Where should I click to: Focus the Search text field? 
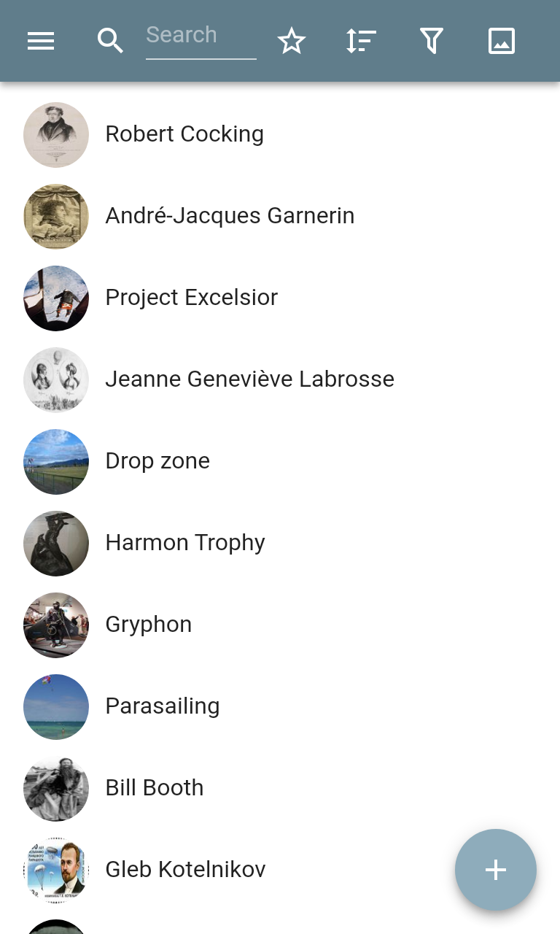[x=201, y=38]
